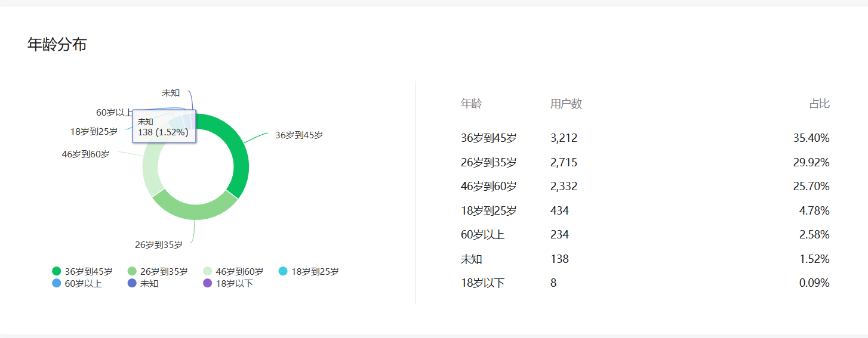Click the cyan 18岁到25岁 legend dot
This screenshot has width=868, height=338.
click(283, 271)
